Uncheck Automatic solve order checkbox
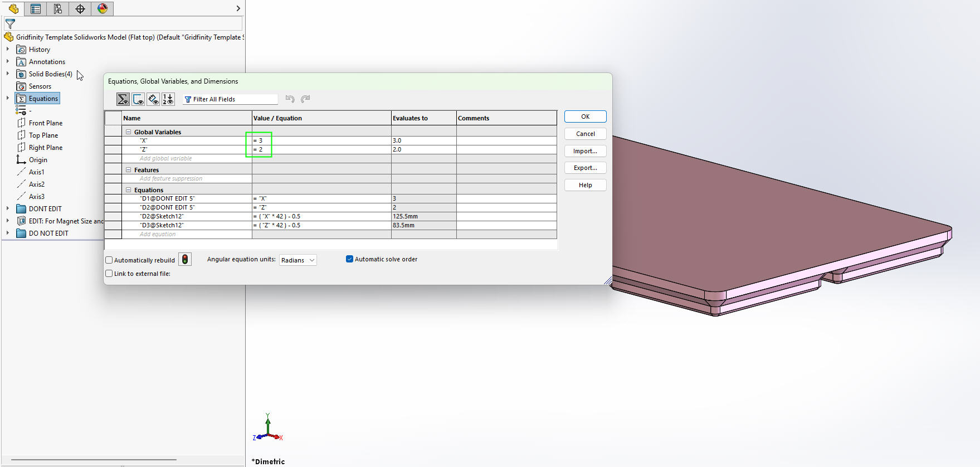Viewport: 980px width, 467px height. (349, 259)
